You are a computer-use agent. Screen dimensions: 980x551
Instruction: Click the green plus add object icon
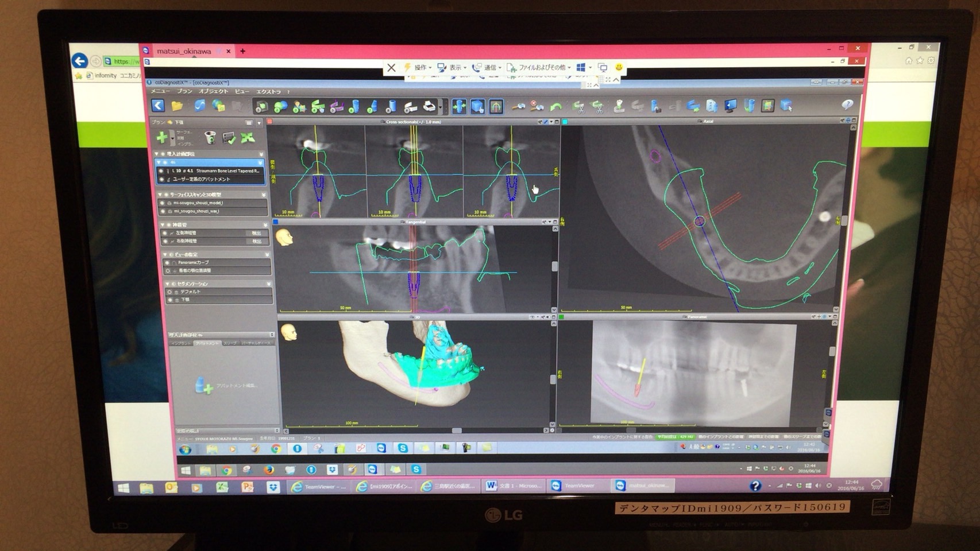click(x=163, y=137)
